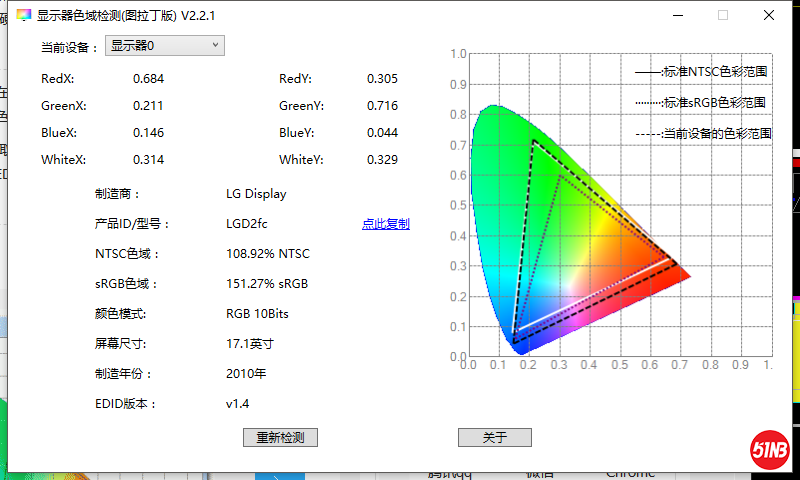Viewport: 800px width, 480px height.
Task: Click the app icon in title bar
Action: point(23,16)
